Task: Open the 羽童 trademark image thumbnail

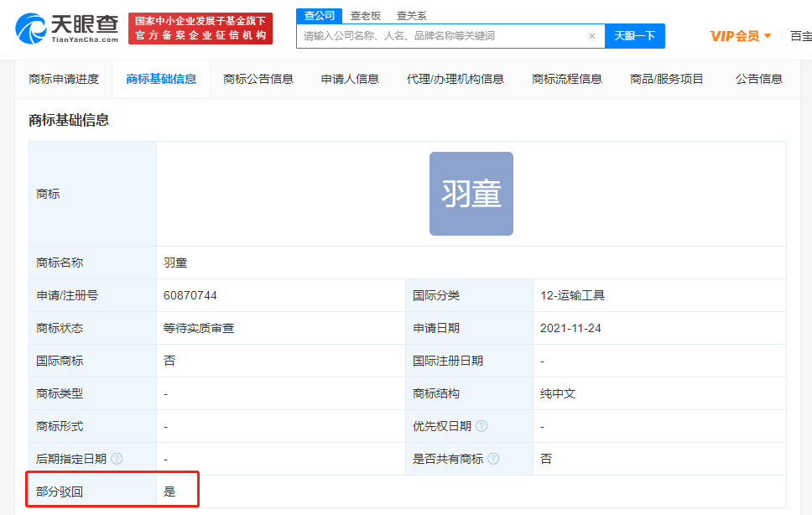Action: [x=471, y=194]
